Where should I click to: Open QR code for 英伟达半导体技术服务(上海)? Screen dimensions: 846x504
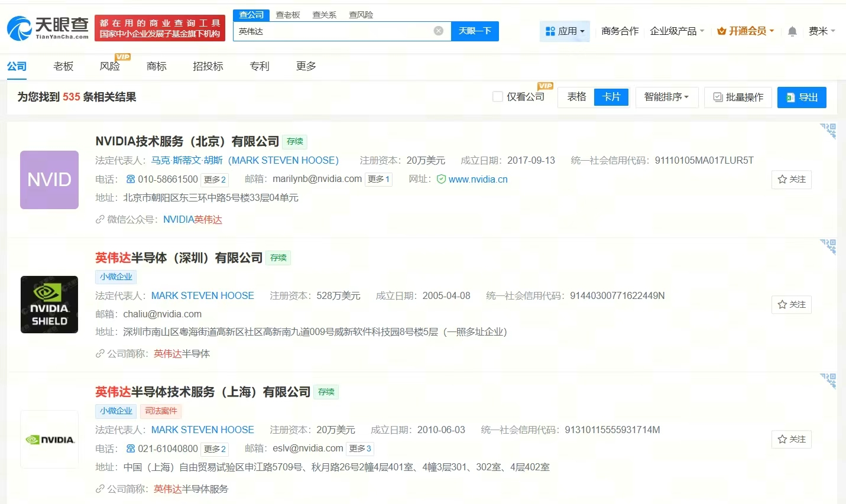828,381
